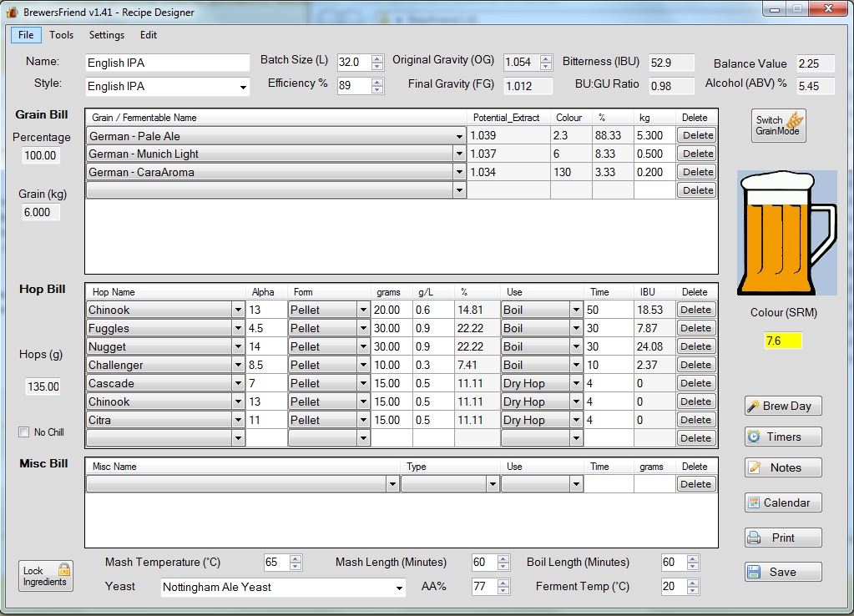Image resolution: width=854 pixels, height=616 pixels.
Task: Increase Batch Size with the up arrow
Action: coord(377,58)
